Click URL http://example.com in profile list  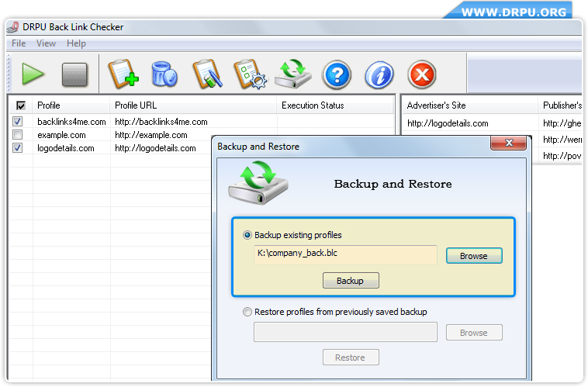click(x=151, y=135)
